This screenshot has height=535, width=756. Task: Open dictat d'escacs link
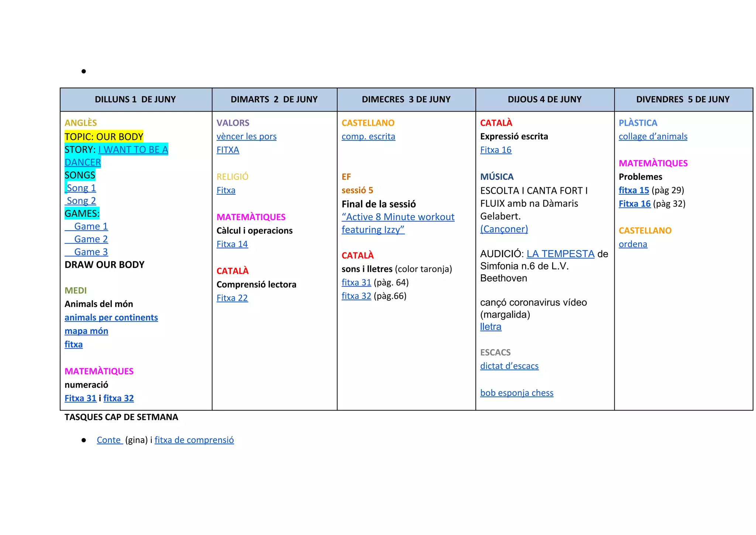tap(509, 366)
